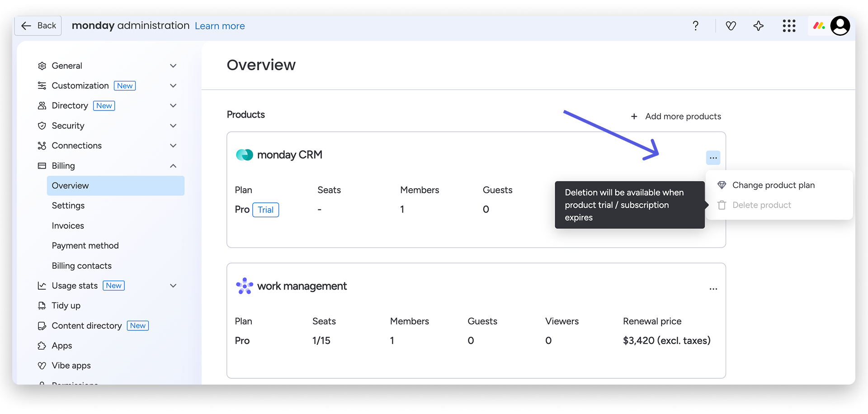The image size is (868, 414).
Task: Click the Apps puzzle icon
Action: pos(42,346)
